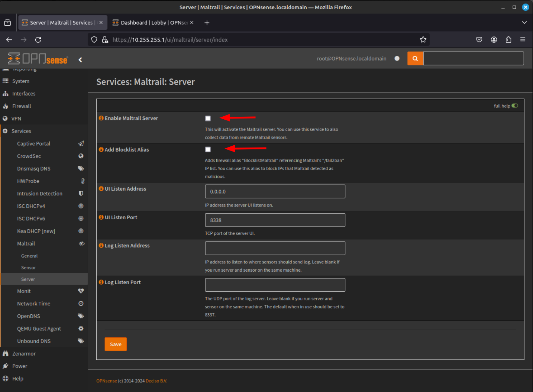Open Dnsmasq DNS under Services
Image resolution: width=533 pixels, height=392 pixels.
point(44,169)
